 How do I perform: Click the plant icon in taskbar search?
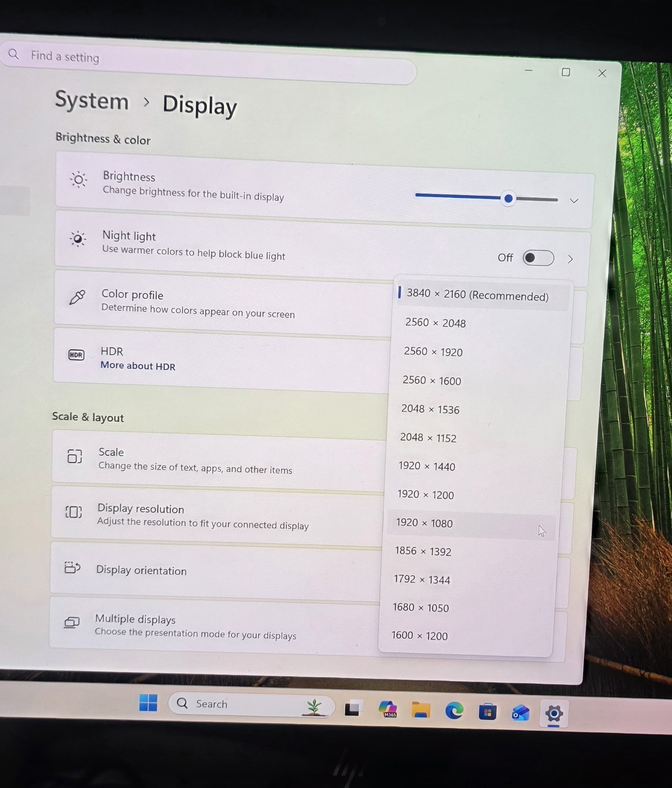click(314, 707)
